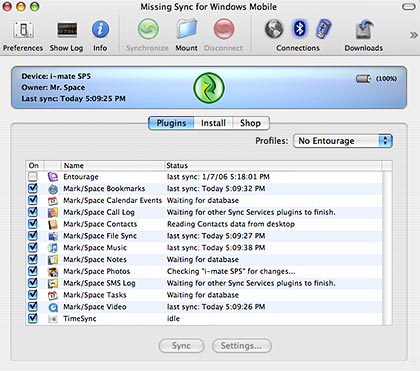The image size is (420, 371).
Task: Switch to the Shop tab
Action: (251, 123)
